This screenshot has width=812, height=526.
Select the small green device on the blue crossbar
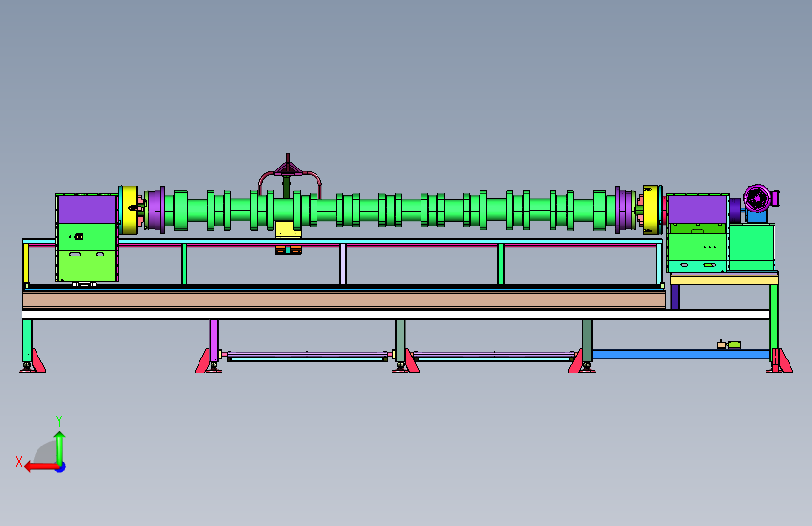[x=734, y=344]
